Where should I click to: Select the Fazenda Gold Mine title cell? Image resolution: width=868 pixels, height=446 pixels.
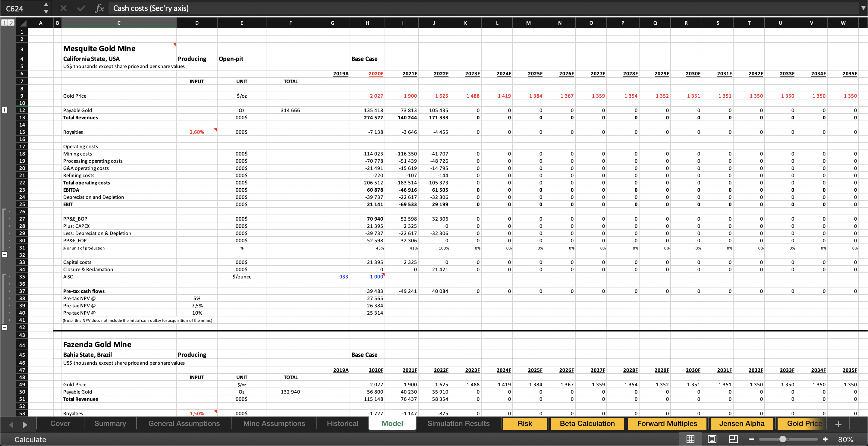point(119,345)
